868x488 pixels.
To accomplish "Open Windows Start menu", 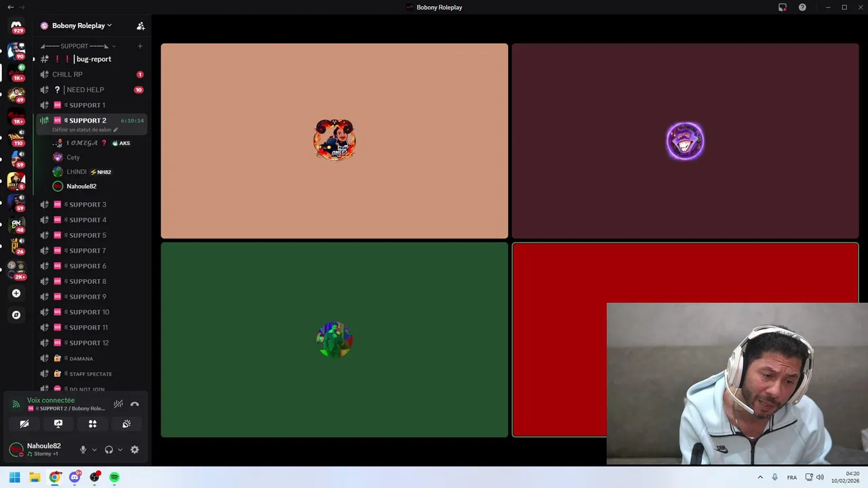I will [14, 477].
